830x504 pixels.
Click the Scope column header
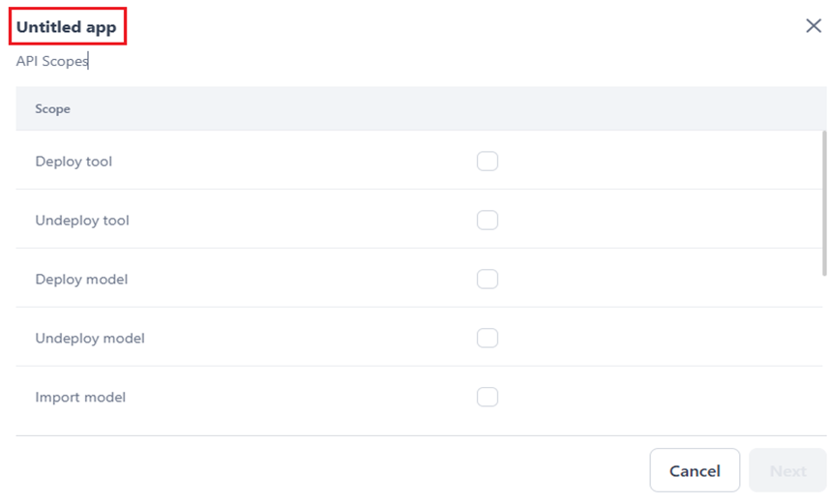click(x=53, y=109)
